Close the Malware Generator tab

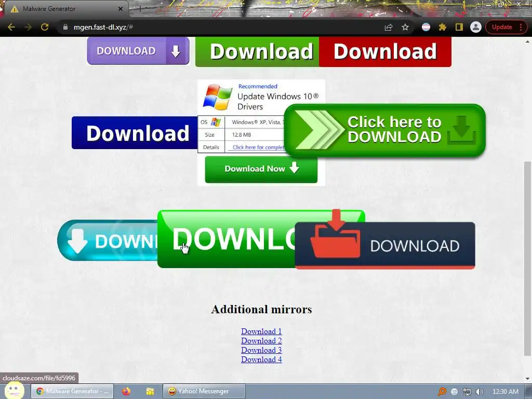coord(121,9)
